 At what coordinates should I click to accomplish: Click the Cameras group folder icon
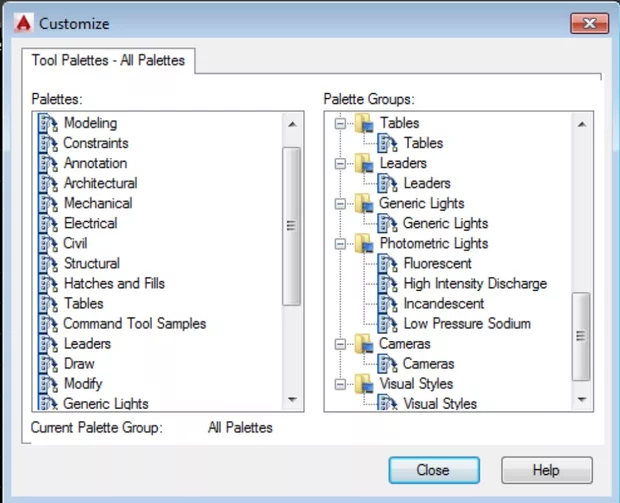pos(364,344)
